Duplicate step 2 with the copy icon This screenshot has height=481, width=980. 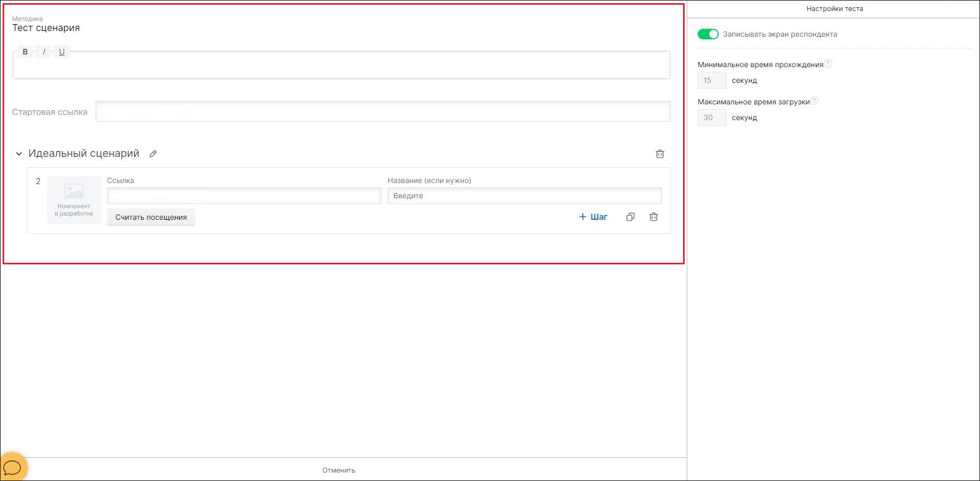(631, 217)
